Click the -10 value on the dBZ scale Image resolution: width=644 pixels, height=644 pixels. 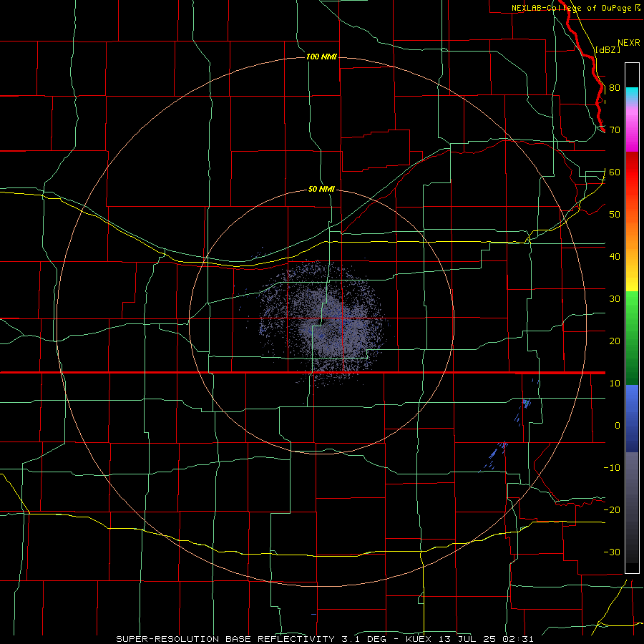pos(612,468)
